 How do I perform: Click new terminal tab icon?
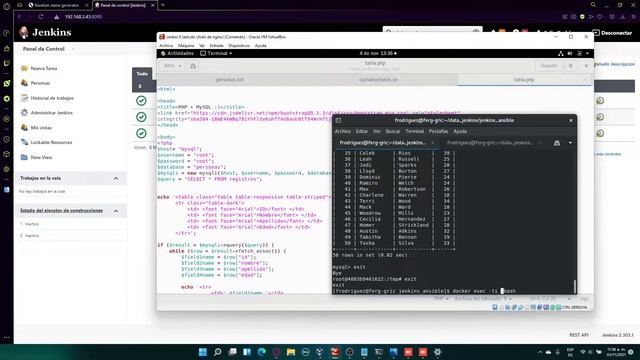557,143
